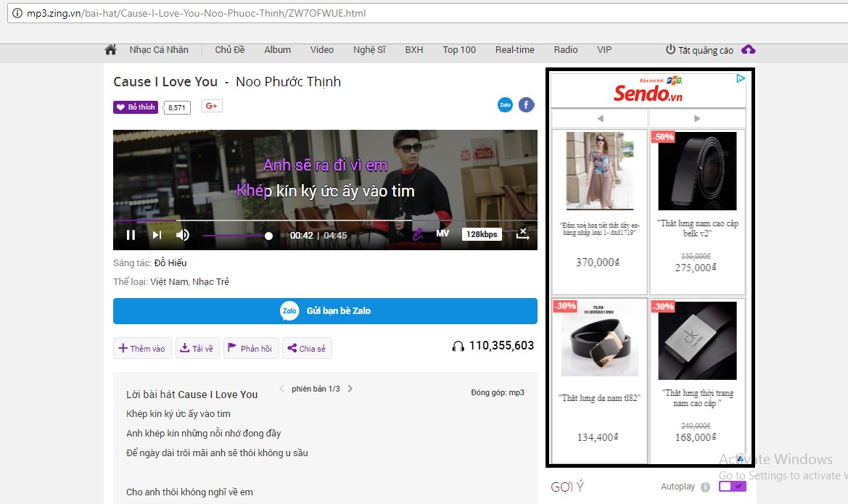Open the Nhạc Cá Nhân menu
This screenshot has height=504, width=848.
[x=159, y=50]
